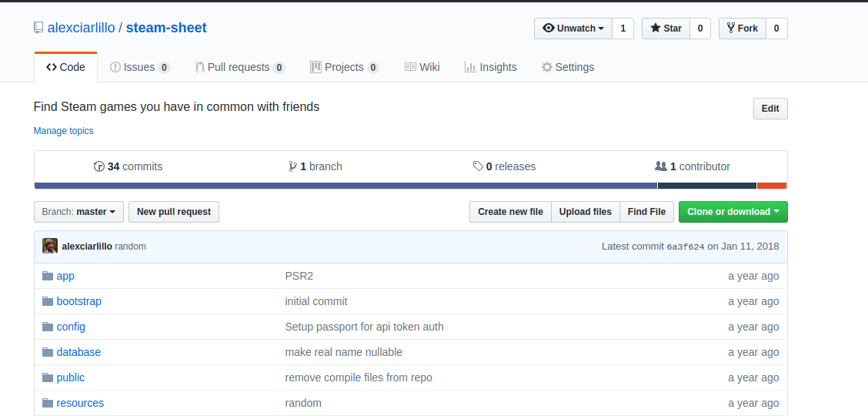
Task: Open the Insights tab
Action: point(490,67)
